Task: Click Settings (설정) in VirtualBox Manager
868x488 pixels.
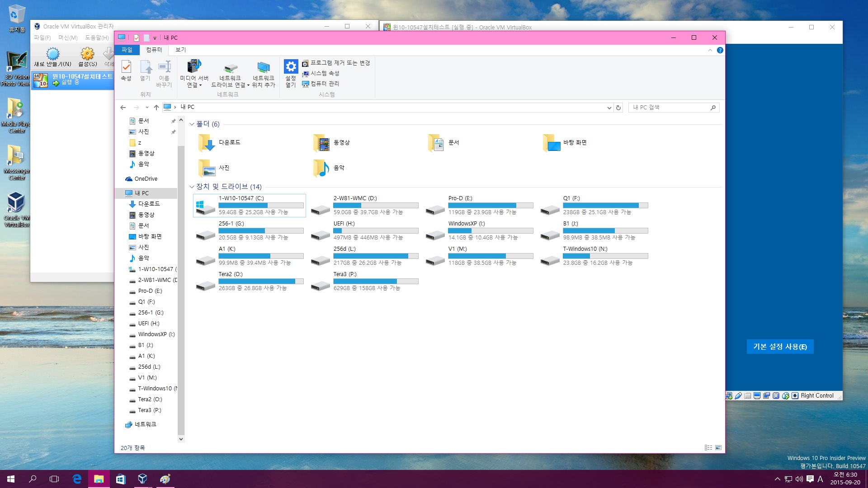Action: 88,57
